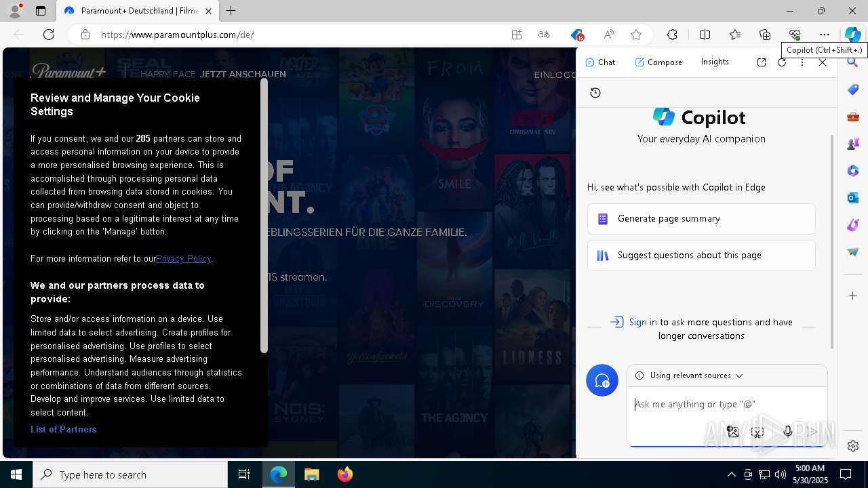The height and width of the screenshot is (488, 868).
Task: Close the Copilot pane
Action: (x=823, y=62)
